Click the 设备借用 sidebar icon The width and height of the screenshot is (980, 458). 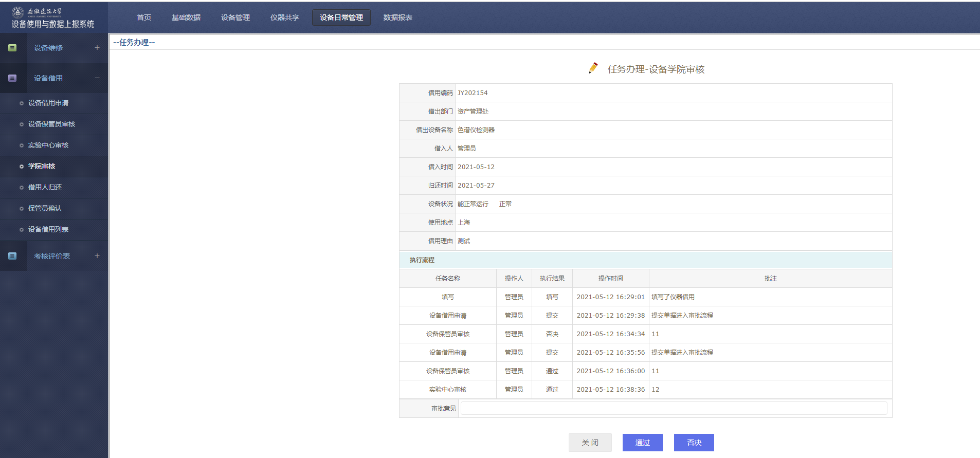click(x=12, y=78)
